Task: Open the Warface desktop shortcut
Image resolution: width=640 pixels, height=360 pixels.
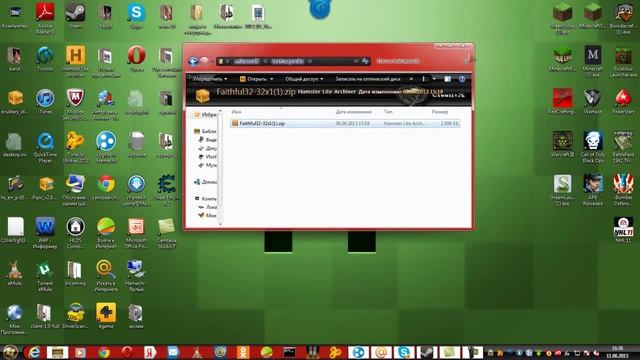Action: pyautogui.click(x=593, y=102)
